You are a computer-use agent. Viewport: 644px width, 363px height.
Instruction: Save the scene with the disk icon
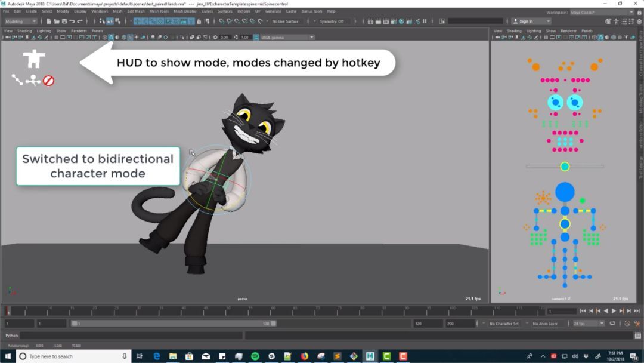[64, 21]
